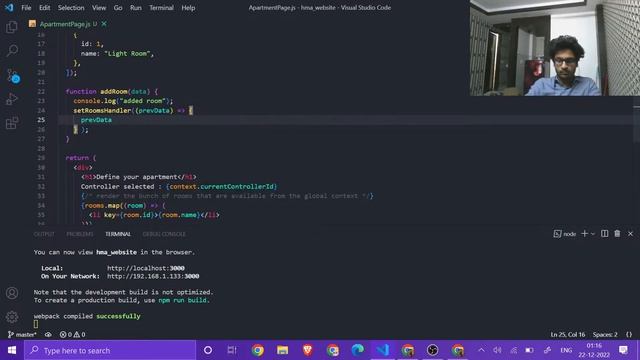Image resolution: width=640 pixels, height=360 pixels.
Task: Change indentation via Spaces: 2
Action: pyautogui.click(x=605, y=335)
